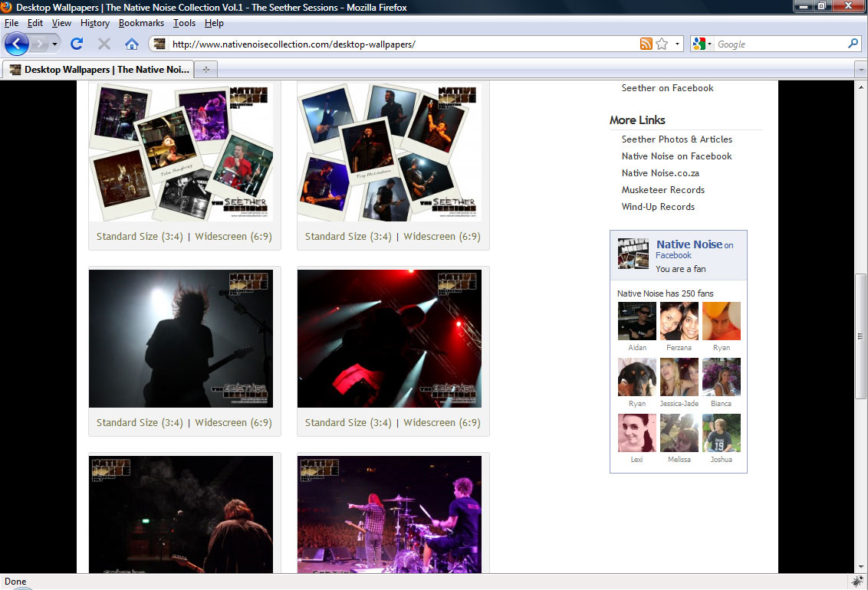Click the status bar add-on icon
This screenshot has width=868, height=590.
click(x=857, y=581)
